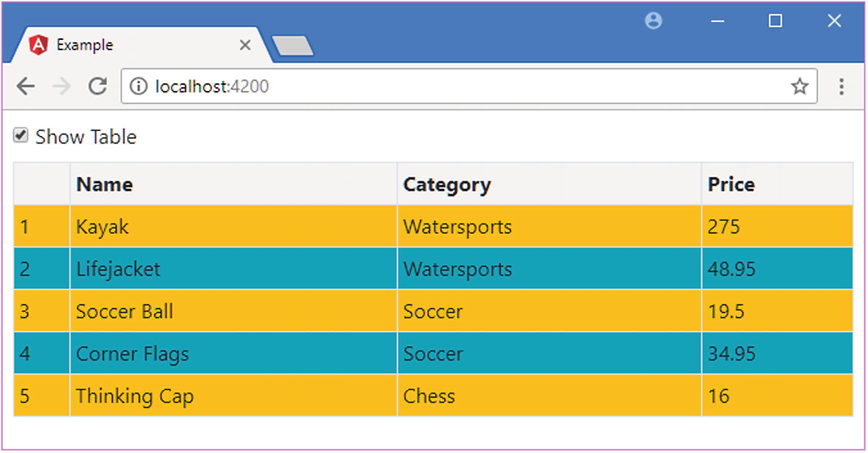Open the Chrome three-dot menu
The height and width of the screenshot is (453, 868).
[x=841, y=86]
